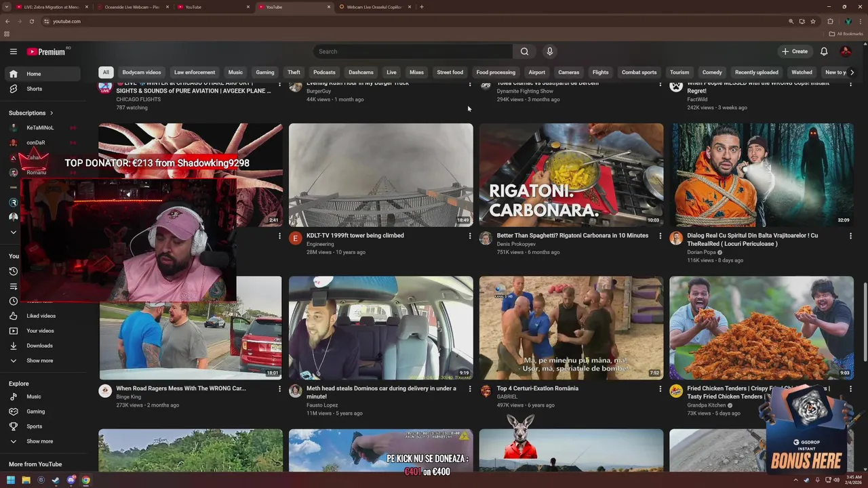The width and height of the screenshot is (868, 488).
Task: Click the Create button
Action: (795, 52)
